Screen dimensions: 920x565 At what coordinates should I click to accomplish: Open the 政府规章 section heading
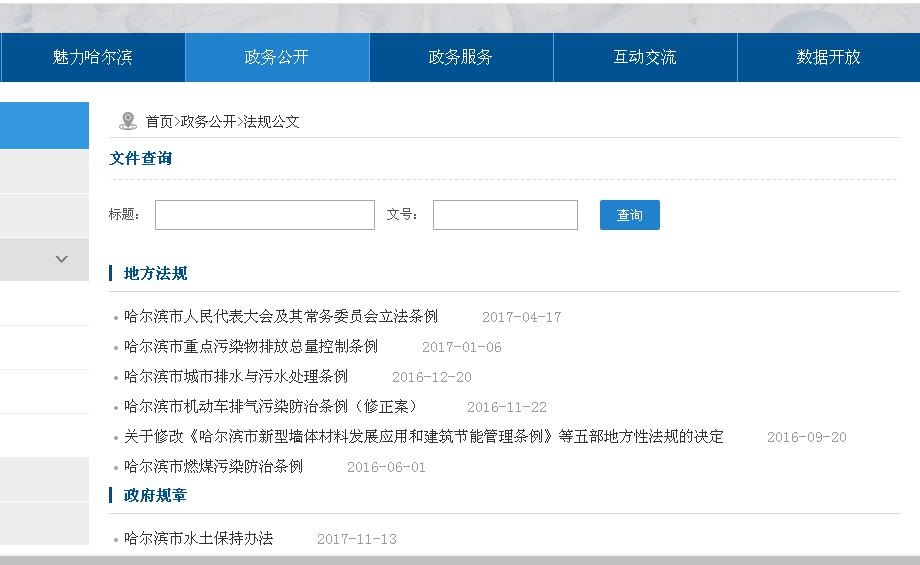point(155,495)
